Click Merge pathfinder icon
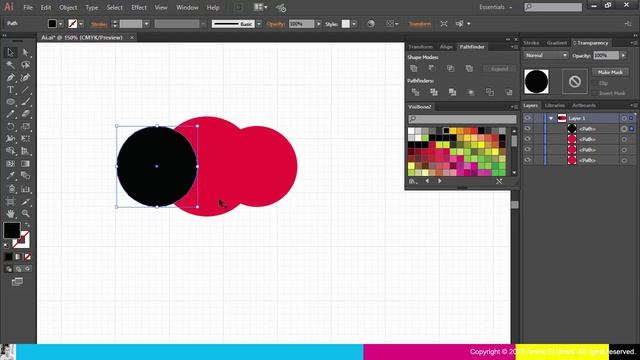Image resolution: width=640 pixels, height=360 pixels. tap(452, 92)
